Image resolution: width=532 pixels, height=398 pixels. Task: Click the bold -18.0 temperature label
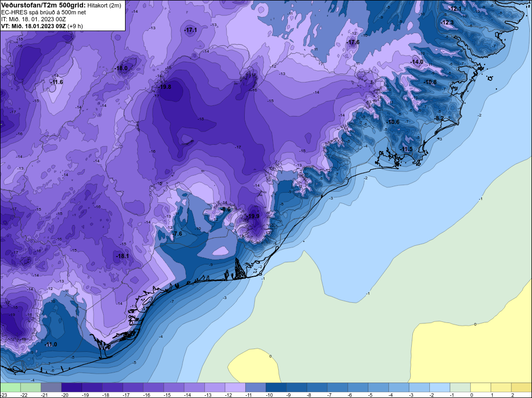coord(121,68)
